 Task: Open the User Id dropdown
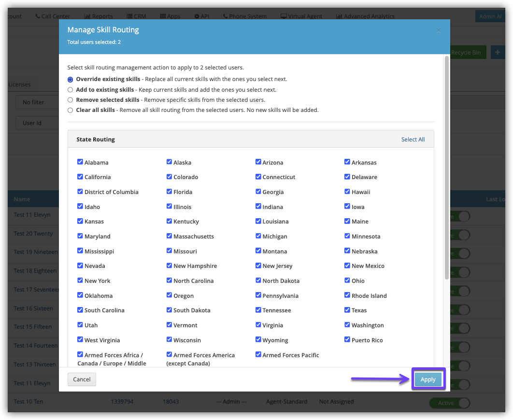[37, 123]
